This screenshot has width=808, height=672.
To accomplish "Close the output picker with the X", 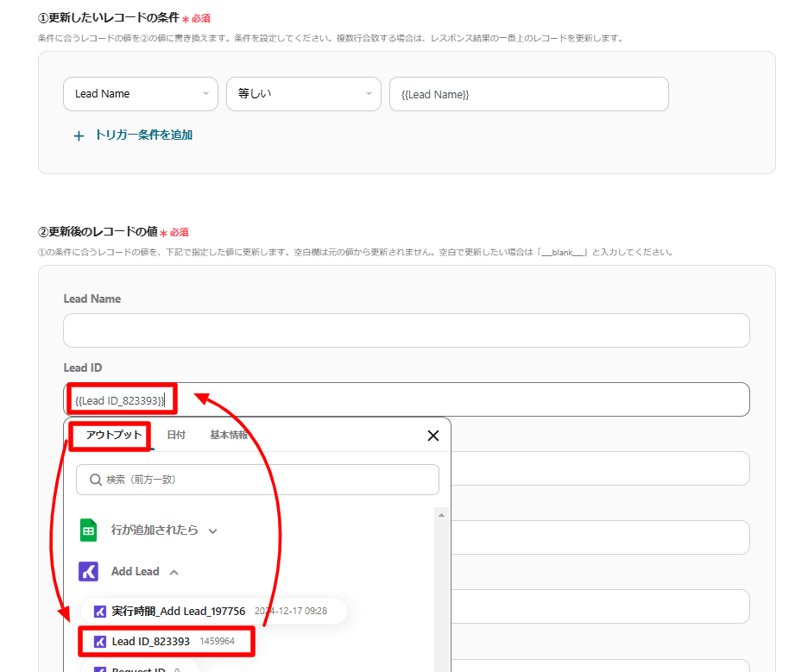I will tap(432, 436).
